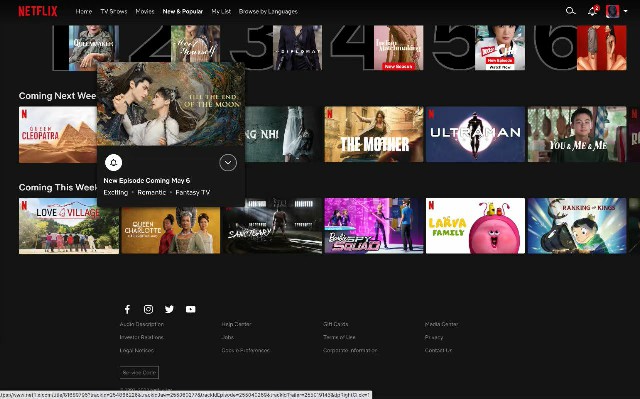
Task: Click Legal Notices footer link
Action: [137, 350]
